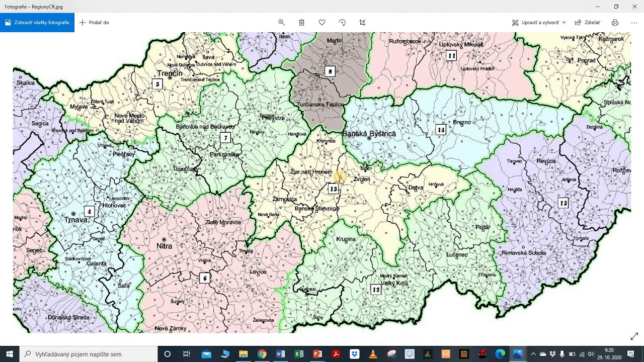
Task: Click the Levice label on map
Action: (258, 271)
